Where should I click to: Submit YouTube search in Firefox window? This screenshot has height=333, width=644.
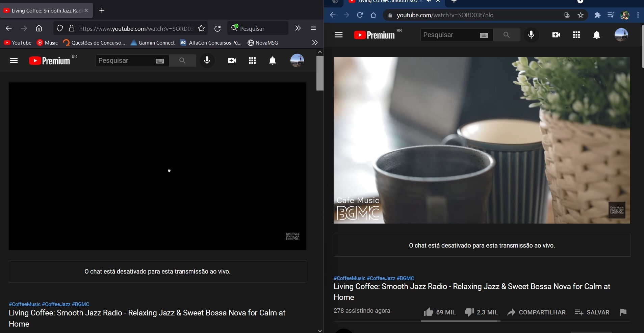(x=182, y=60)
